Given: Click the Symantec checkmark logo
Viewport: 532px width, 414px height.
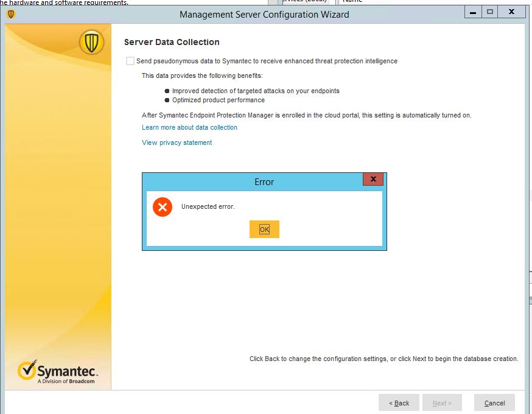Looking at the screenshot, I should point(27,370).
